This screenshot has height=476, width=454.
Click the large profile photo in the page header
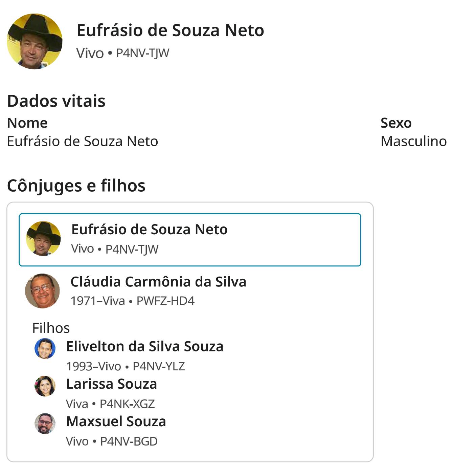pos(35,41)
